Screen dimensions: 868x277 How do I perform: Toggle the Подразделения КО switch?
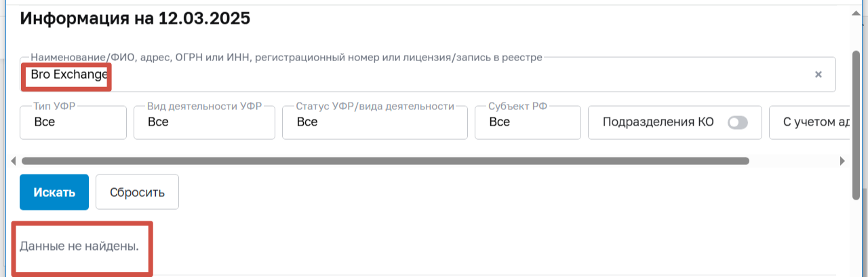[x=737, y=123]
